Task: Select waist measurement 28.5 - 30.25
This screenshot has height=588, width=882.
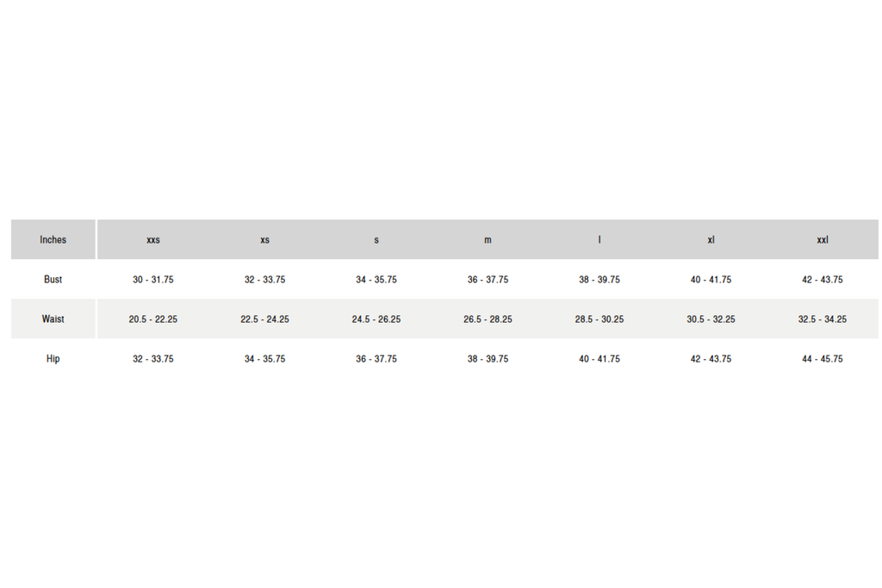Action: (599, 319)
